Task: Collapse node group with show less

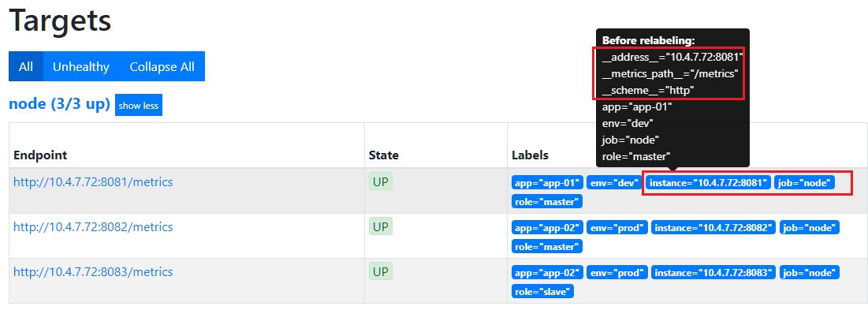Action: 139,105
